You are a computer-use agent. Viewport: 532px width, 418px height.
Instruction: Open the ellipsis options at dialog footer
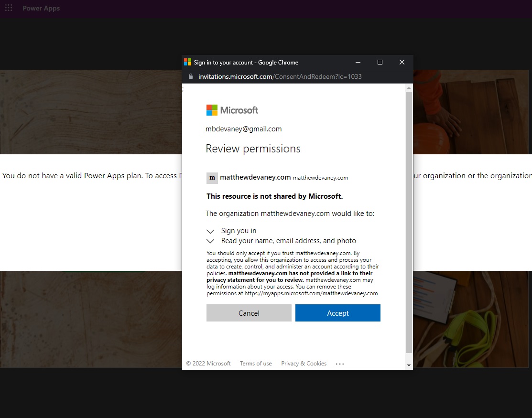(x=339, y=364)
